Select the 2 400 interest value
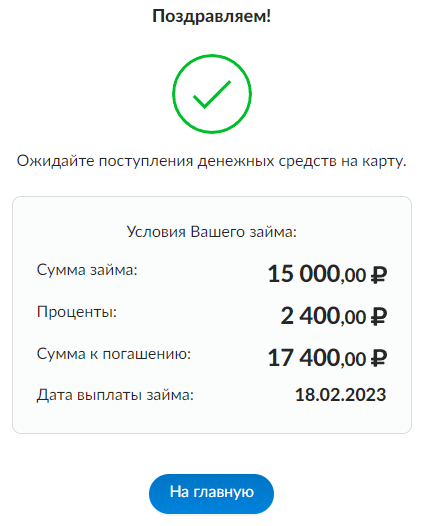The width and height of the screenshot is (422, 526). tap(310, 316)
